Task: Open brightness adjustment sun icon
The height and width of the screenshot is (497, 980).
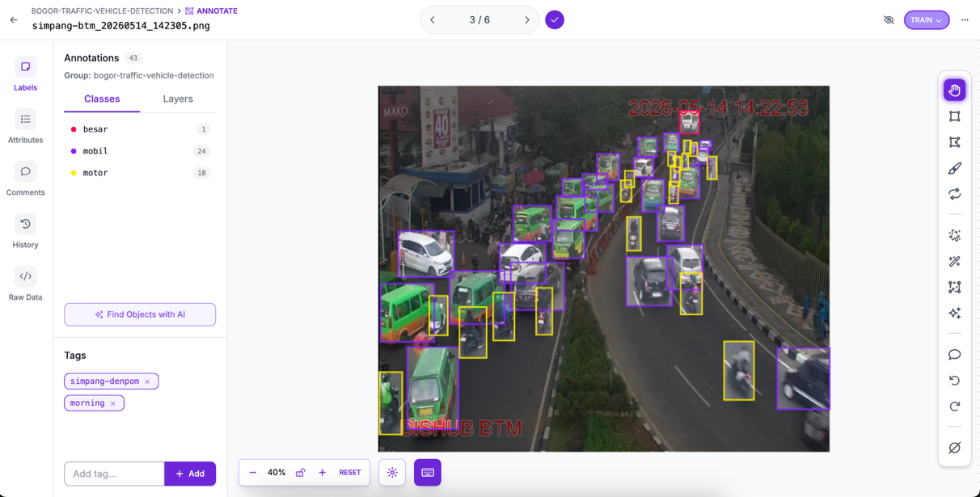Action: coord(392,473)
